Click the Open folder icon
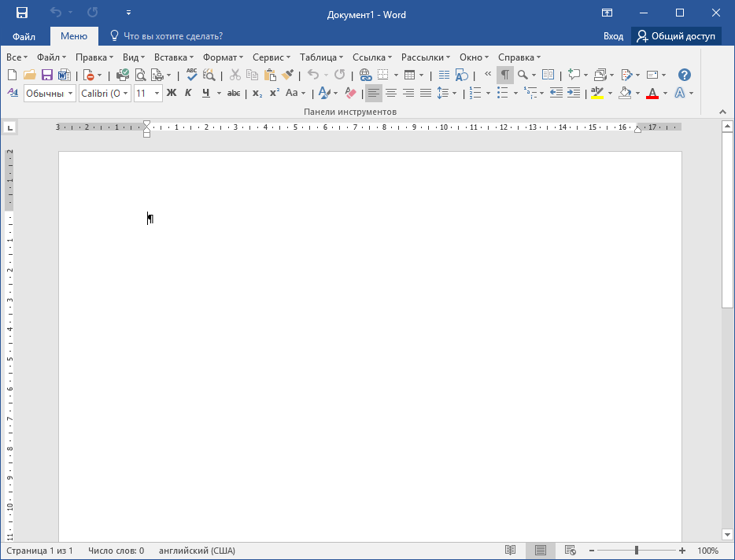 (x=30, y=75)
